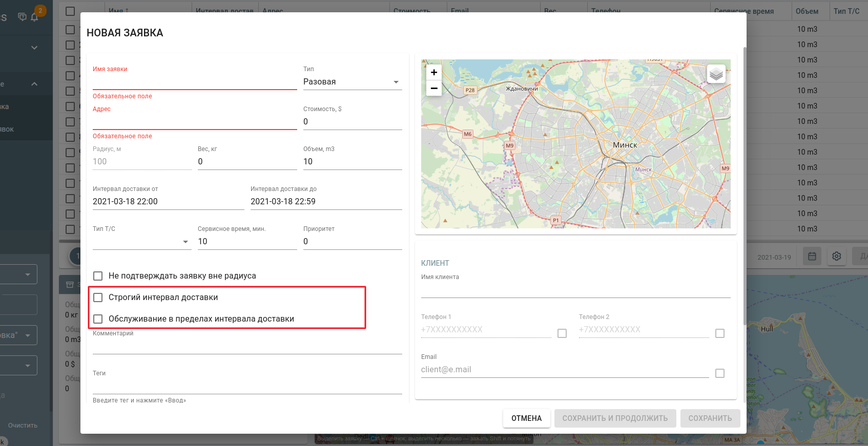868x446 pixels.
Task: Collapse the sidebar section with up chevron
Action: (34, 84)
